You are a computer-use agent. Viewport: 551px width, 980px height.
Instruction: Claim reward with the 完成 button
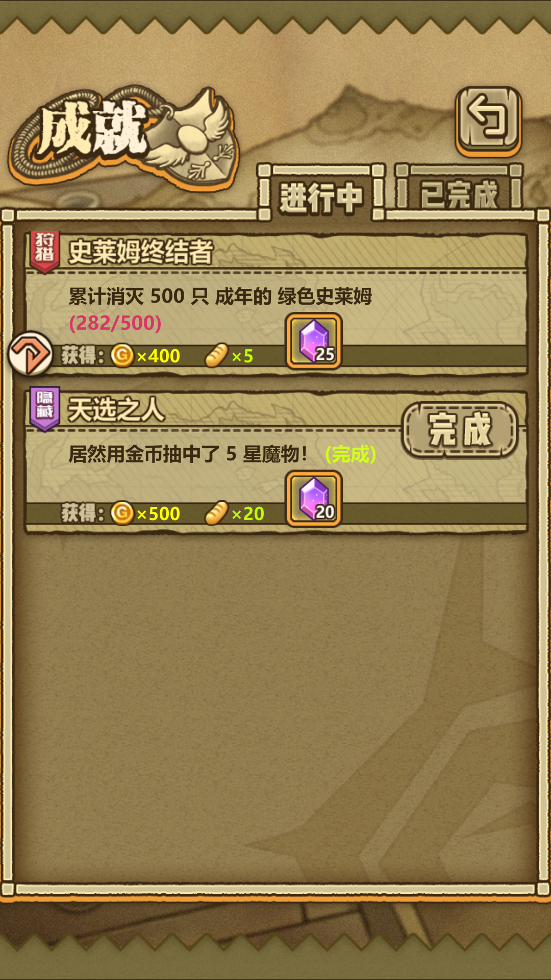(460, 430)
